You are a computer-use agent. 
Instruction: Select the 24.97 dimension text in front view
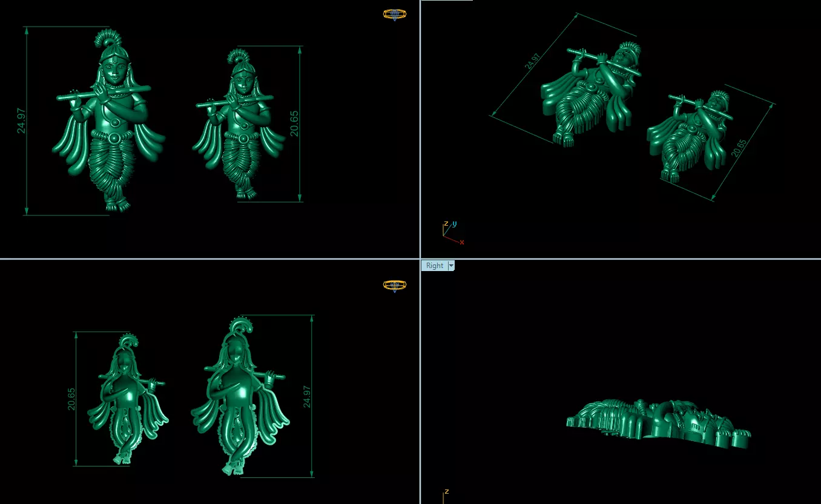click(21, 120)
